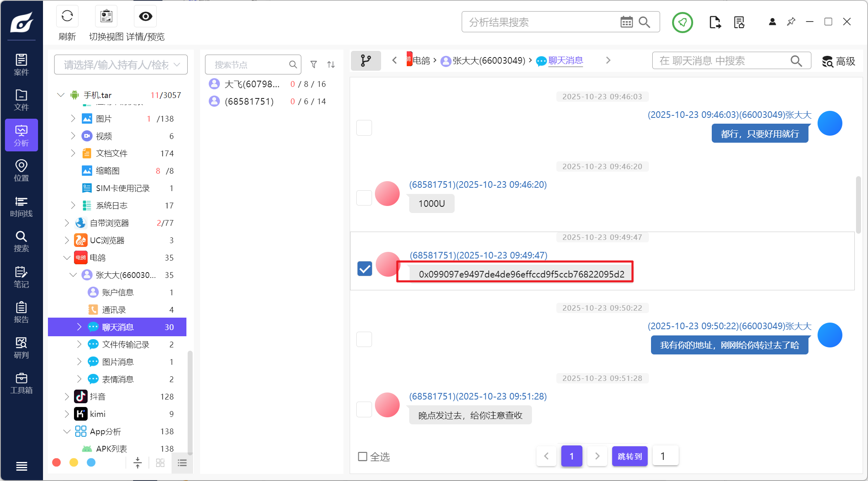Check the 1000U message checkbox
Screen dimensions: 868x481
pos(364,198)
